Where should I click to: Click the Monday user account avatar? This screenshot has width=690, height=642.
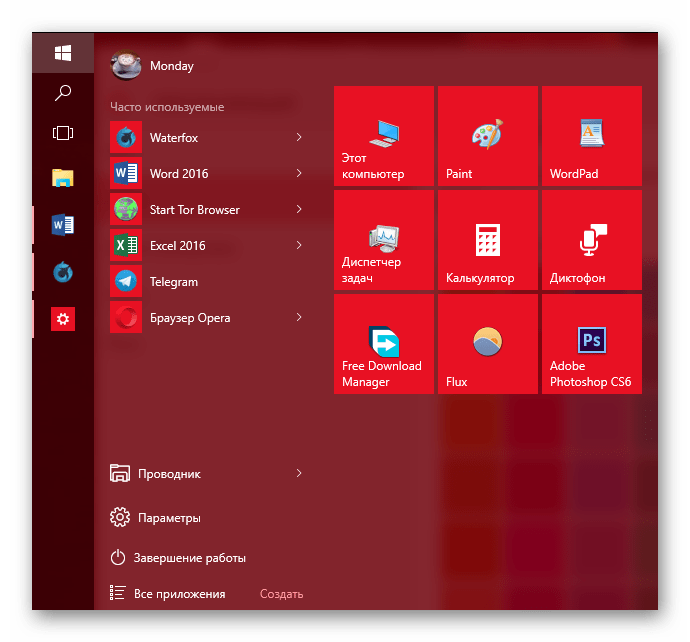pyautogui.click(x=125, y=65)
